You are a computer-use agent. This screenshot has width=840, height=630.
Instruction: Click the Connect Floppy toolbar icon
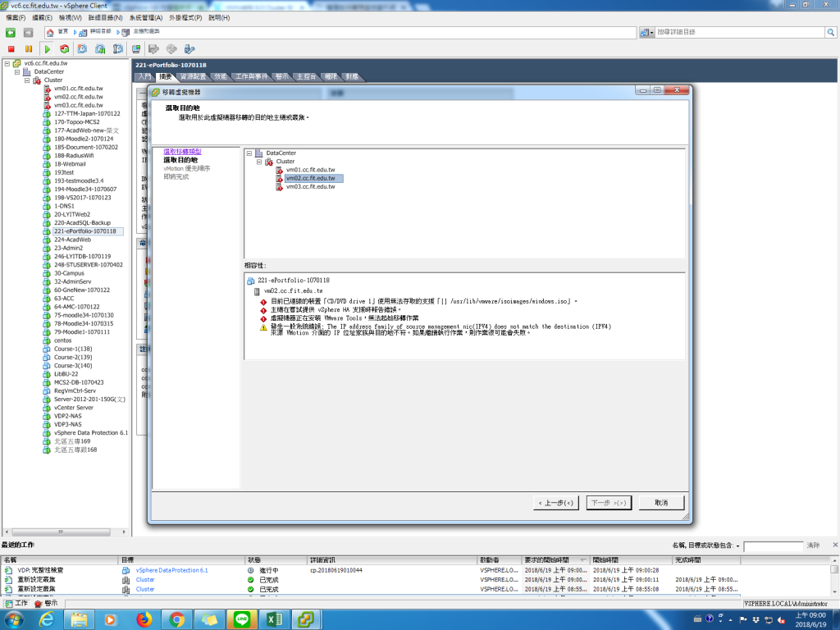tap(153, 49)
